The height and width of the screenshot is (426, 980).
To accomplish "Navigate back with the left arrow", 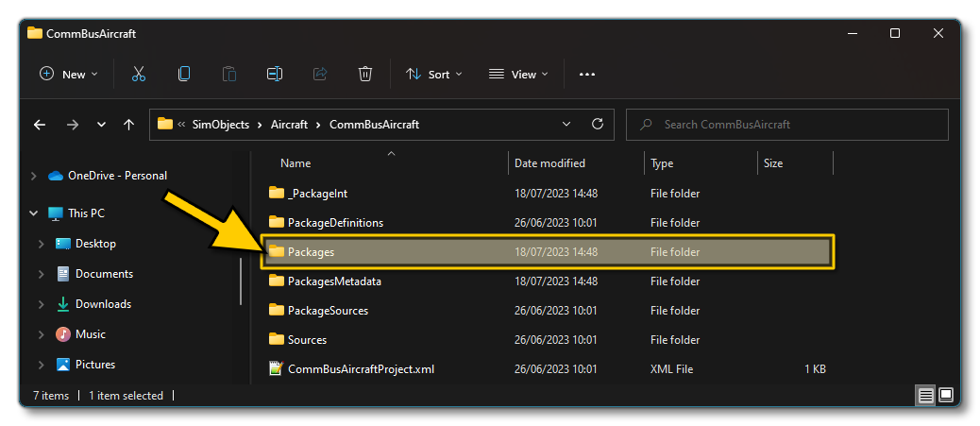I will pos(40,125).
